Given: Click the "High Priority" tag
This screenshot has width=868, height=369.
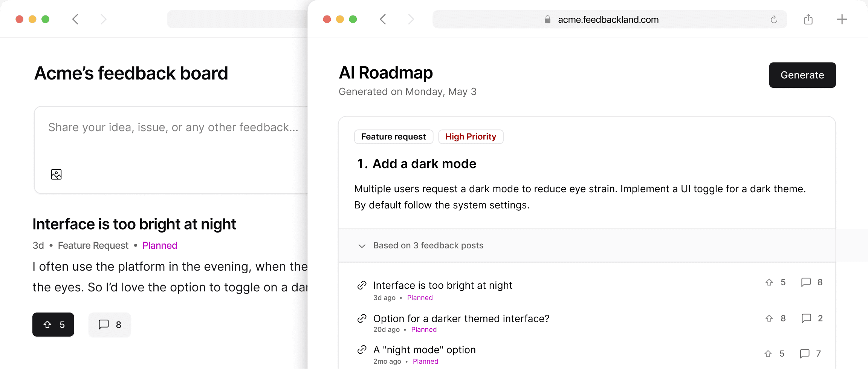Looking at the screenshot, I should point(471,136).
